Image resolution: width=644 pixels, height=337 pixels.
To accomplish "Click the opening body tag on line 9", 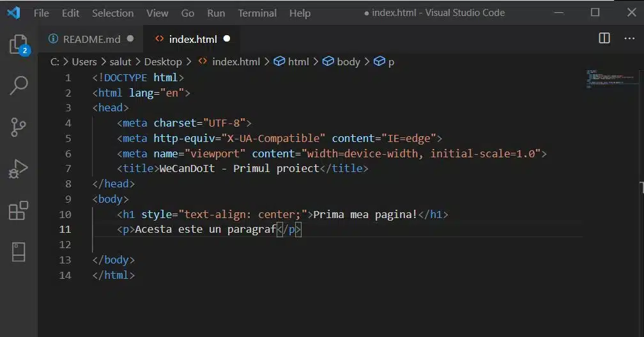I will (x=111, y=199).
